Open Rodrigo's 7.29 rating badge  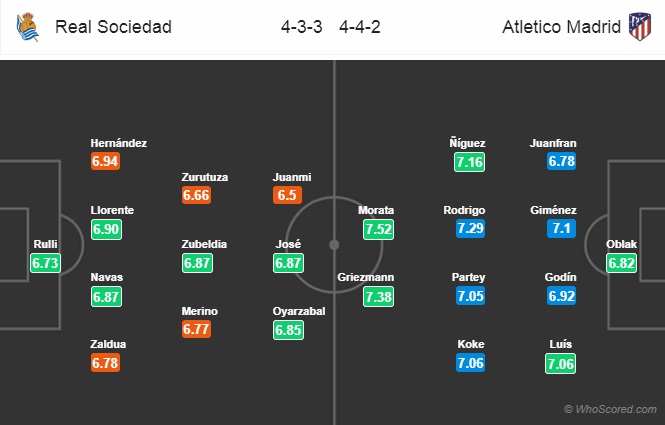[x=469, y=229]
